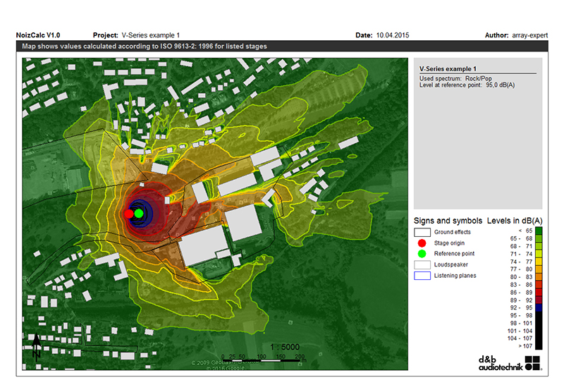Click the green Reference point legend circle
This screenshot has width=564, height=392.
(x=422, y=254)
